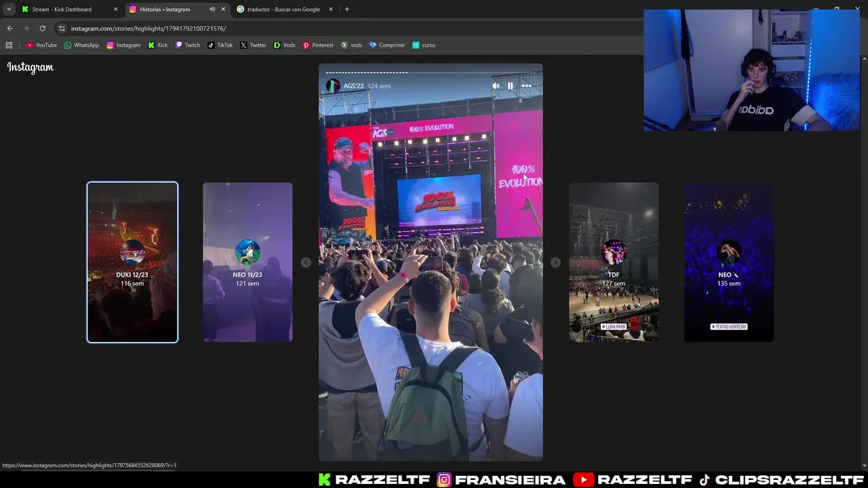Click the NEO 135 sem highlight avatar
The height and width of the screenshot is (488, 868).
click(729, 253)
